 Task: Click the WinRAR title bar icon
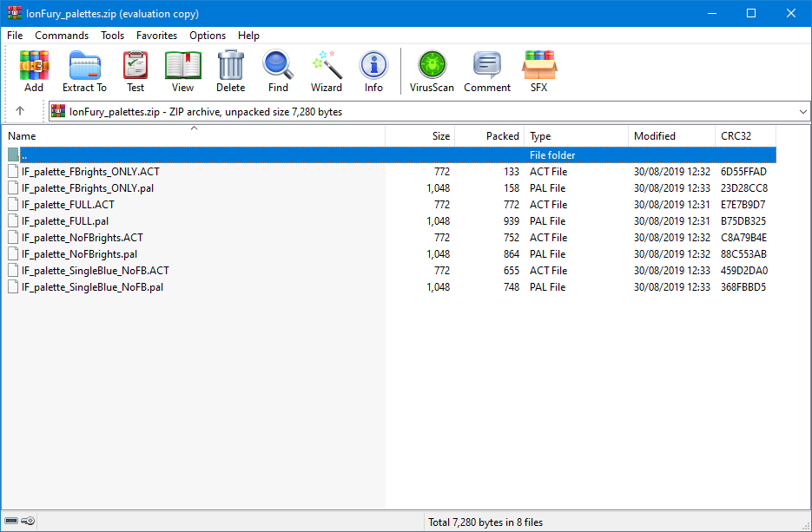point(14,13)
